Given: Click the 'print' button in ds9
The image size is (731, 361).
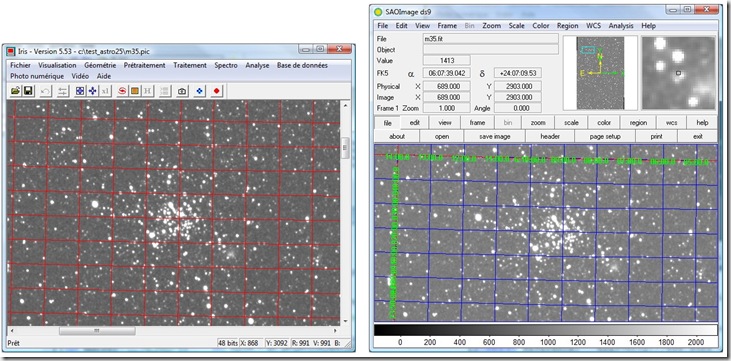Looking at the screenshot, I should [656, 136].
